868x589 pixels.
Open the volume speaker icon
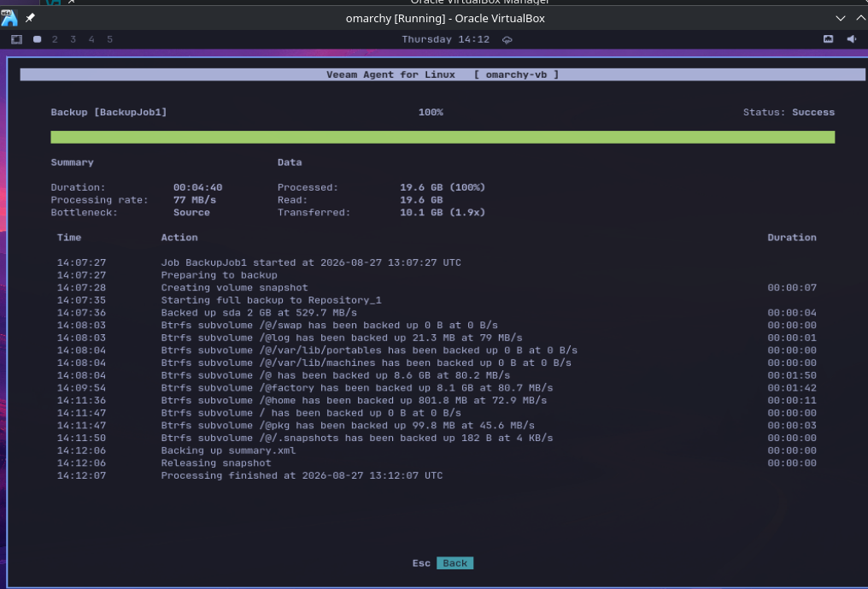852,38
